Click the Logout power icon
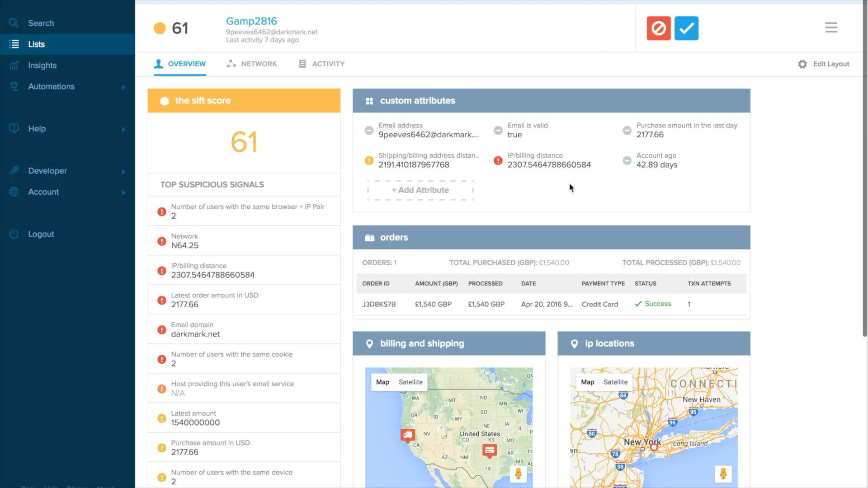The image size is (868, 488). pyautogui.click(x=14, y=234)
